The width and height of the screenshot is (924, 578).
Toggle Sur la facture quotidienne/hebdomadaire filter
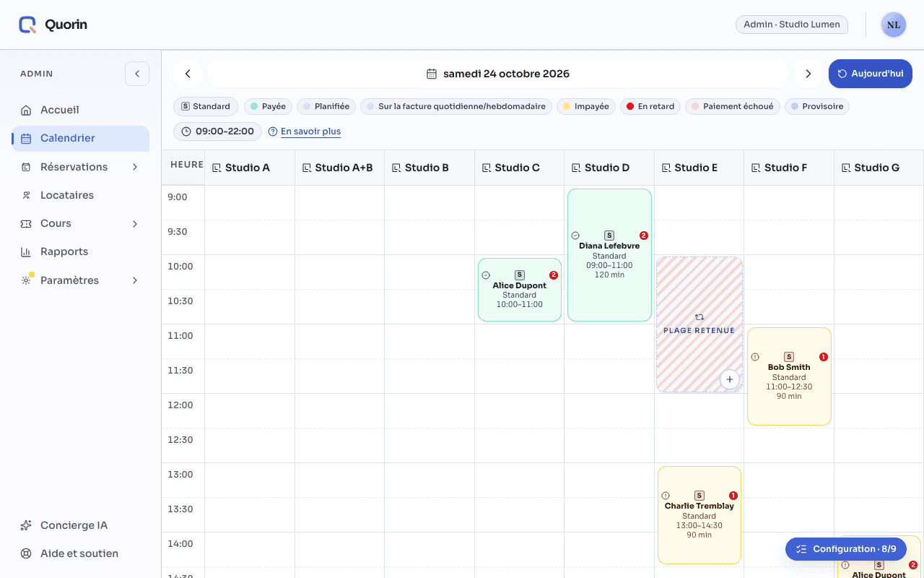(456, 106)
